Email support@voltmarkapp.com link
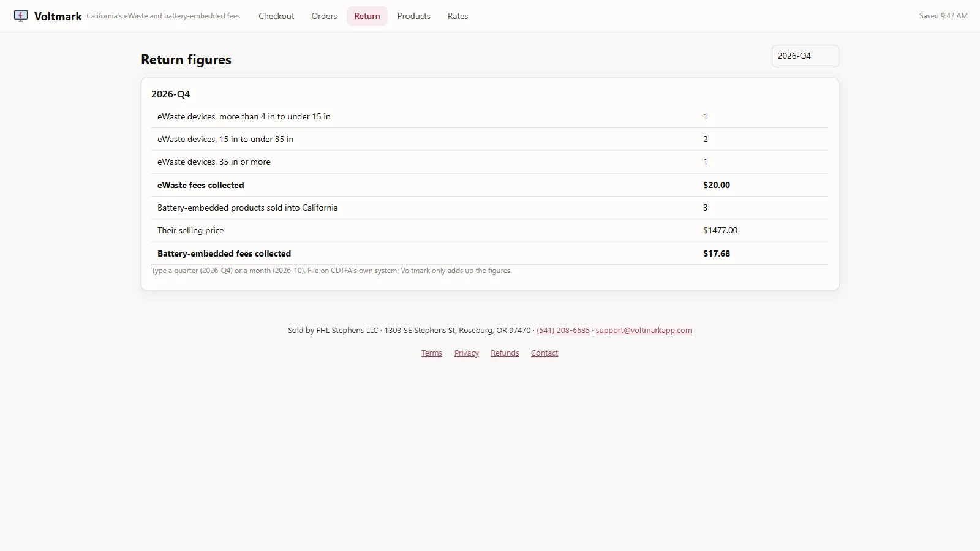This screenshot has width=980, height=551. [644, 330]
